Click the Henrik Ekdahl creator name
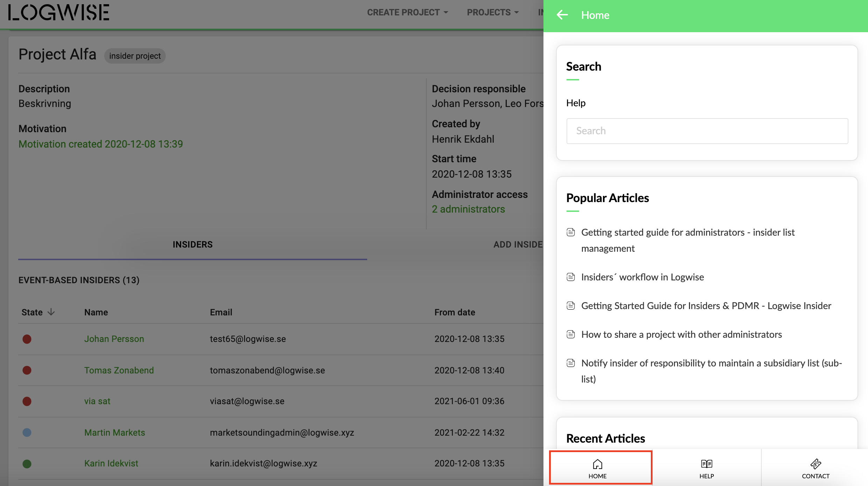The image size is (868, 486). pos(463,139)
